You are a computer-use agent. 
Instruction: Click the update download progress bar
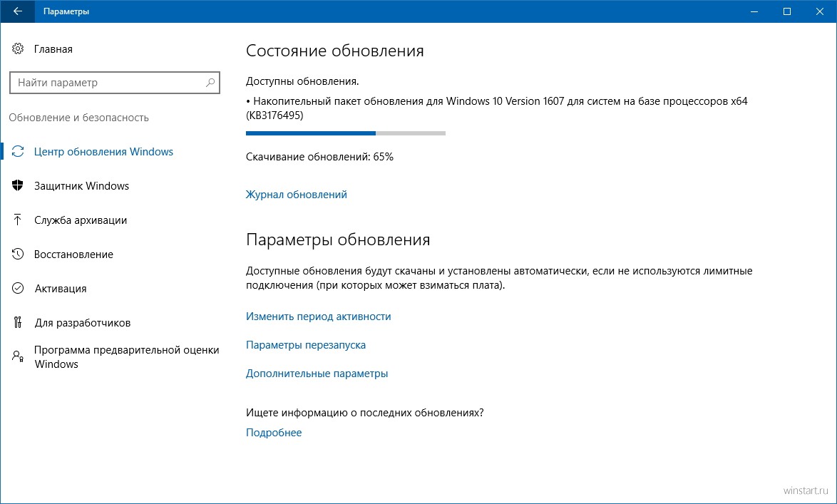[x=345, y=133]
